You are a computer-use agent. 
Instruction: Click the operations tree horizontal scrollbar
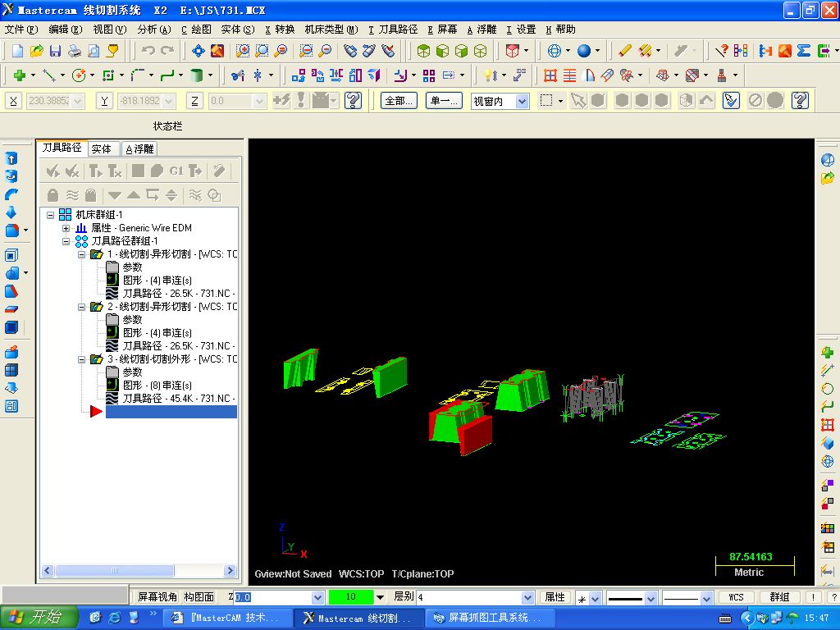[139, 571]
